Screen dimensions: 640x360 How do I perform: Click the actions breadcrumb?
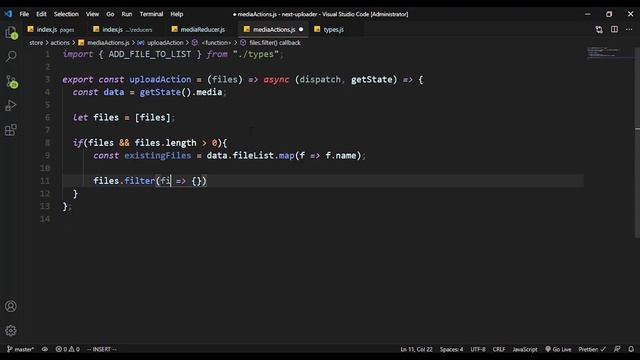pyautogui.click(x=60, y=43)
